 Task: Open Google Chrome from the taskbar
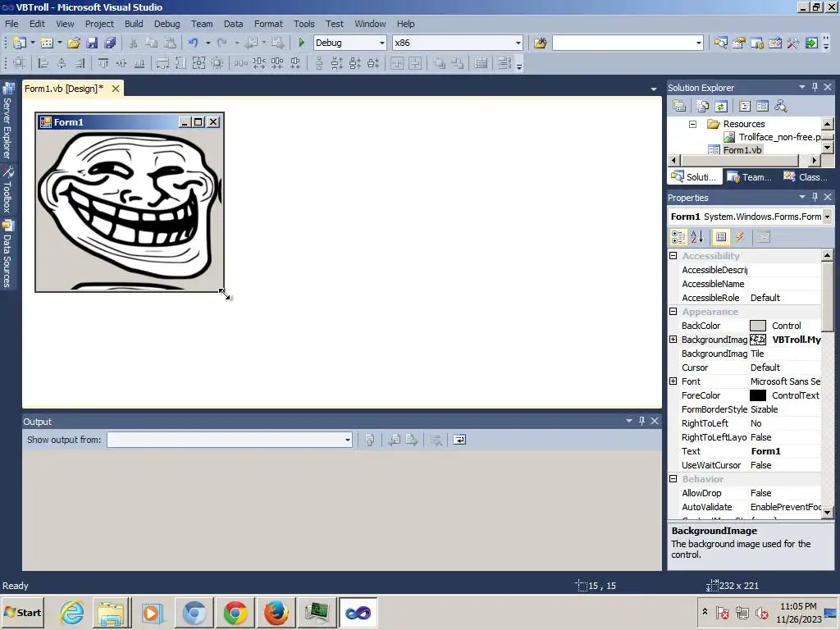pyautogui.click(x=235, y=613)
